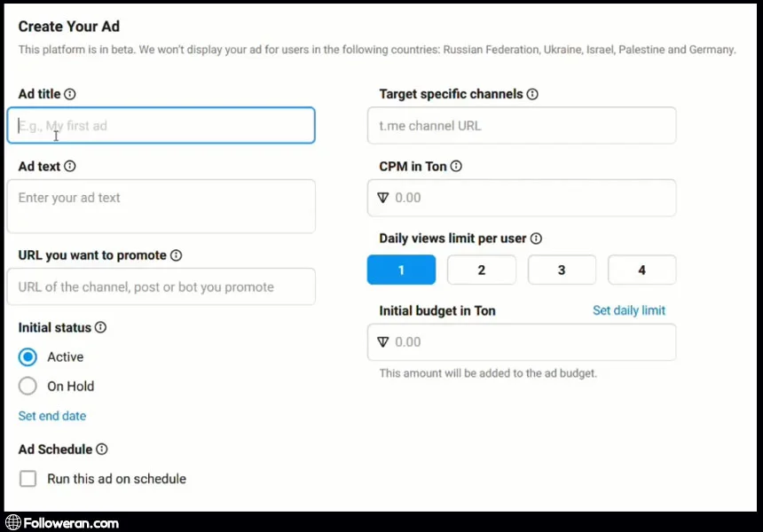Click the info icon beside Ad text
The width and height of the screenshot is (763, 532).
point(70,166)
